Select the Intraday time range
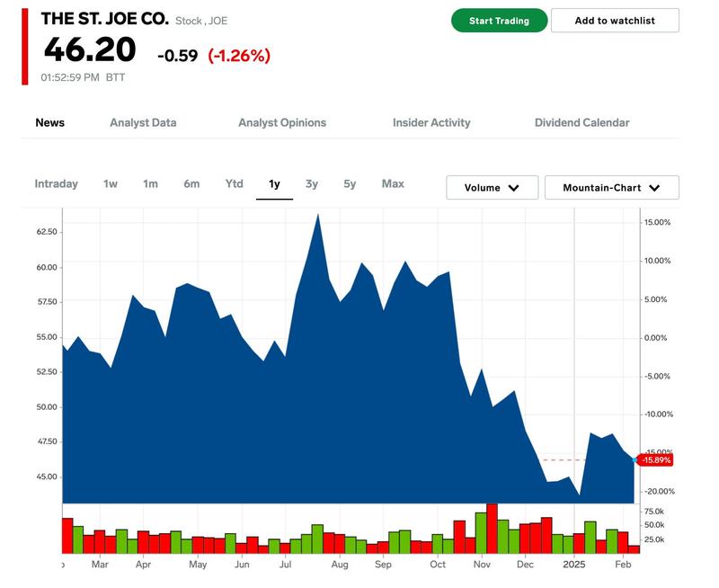Image resolution: width=719 pixels, height=588 pixels. click(x=56, y=183)
